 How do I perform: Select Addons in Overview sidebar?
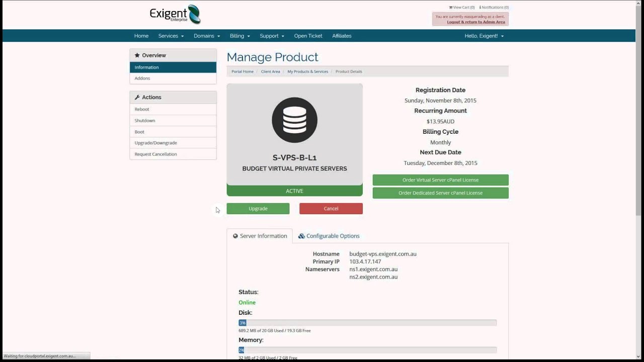coord(173,78)
